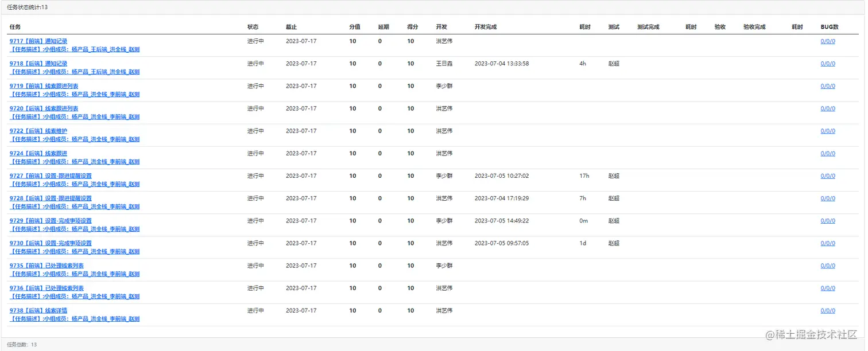Open task 9724 后端 线索跟进 link
Viewport: 868px width, 351px height.
tap(38, 153)
